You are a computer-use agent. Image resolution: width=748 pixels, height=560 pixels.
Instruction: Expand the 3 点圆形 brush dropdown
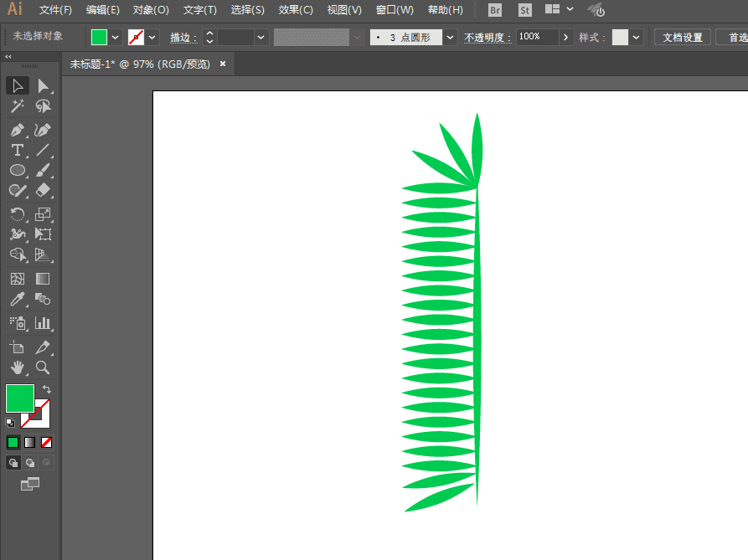pos(451,38)
